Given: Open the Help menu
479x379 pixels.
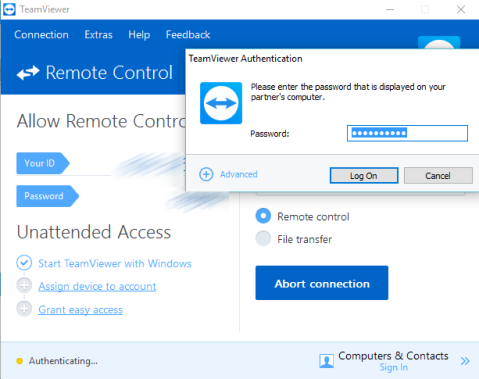Looking at the screenshot, I should (x=139, y=35).
